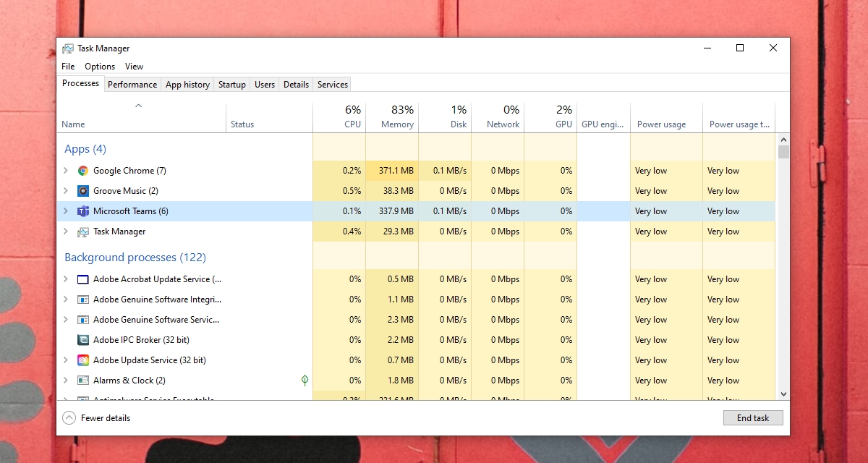Click the green leaf suspended status icon
This screenshot has width=868, height=463.
[x=305, y=381]
